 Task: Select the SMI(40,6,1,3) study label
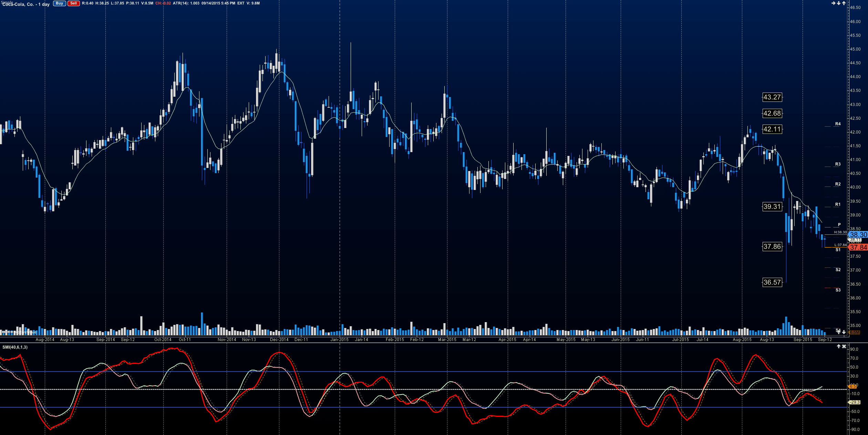point(15,347)
